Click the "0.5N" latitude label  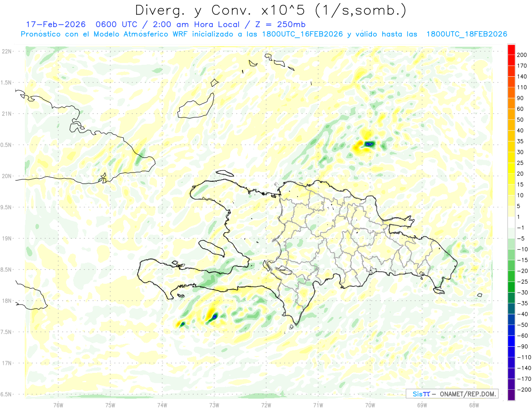pyautogui.click(x=7, y=145)
